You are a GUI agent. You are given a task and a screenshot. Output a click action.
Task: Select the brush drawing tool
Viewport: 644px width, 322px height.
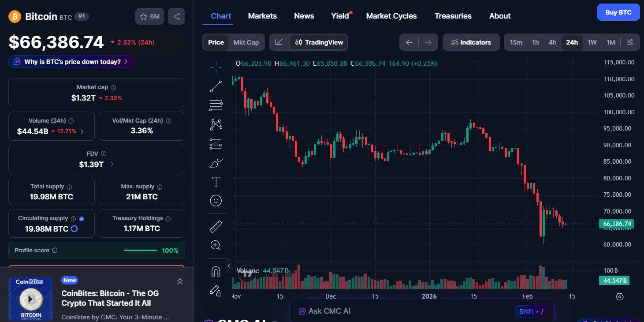pyautogui.click(x=216, y=163)
